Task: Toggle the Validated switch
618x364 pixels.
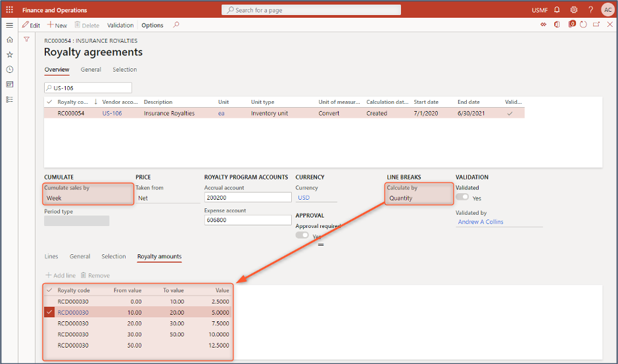Action: (x=463, y=197)
